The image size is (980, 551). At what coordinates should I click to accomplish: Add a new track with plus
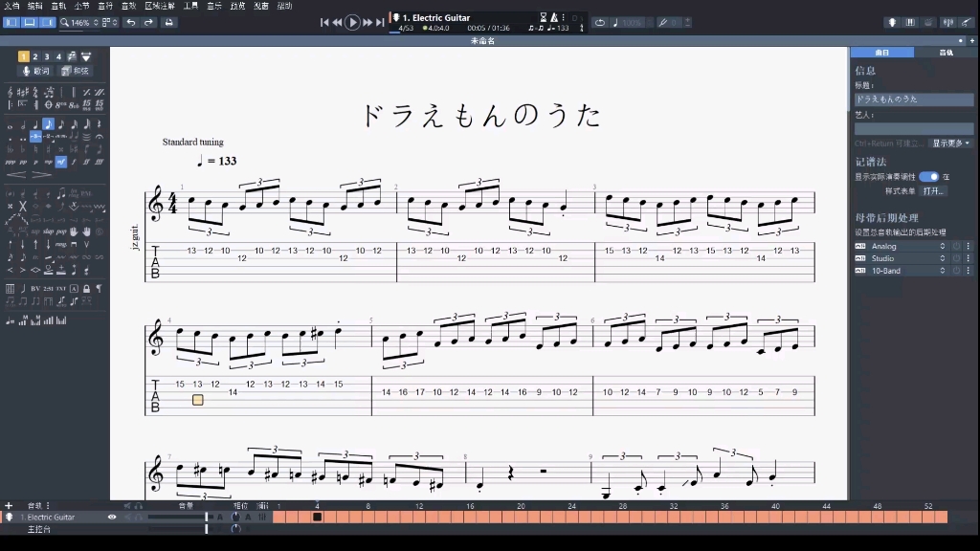pyautogui.click(x=9, y=505)
